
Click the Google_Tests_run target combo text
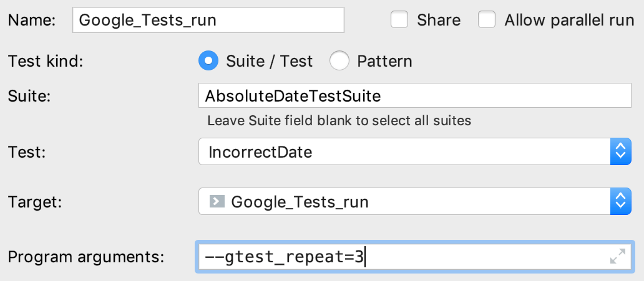[x=300, y=202]
